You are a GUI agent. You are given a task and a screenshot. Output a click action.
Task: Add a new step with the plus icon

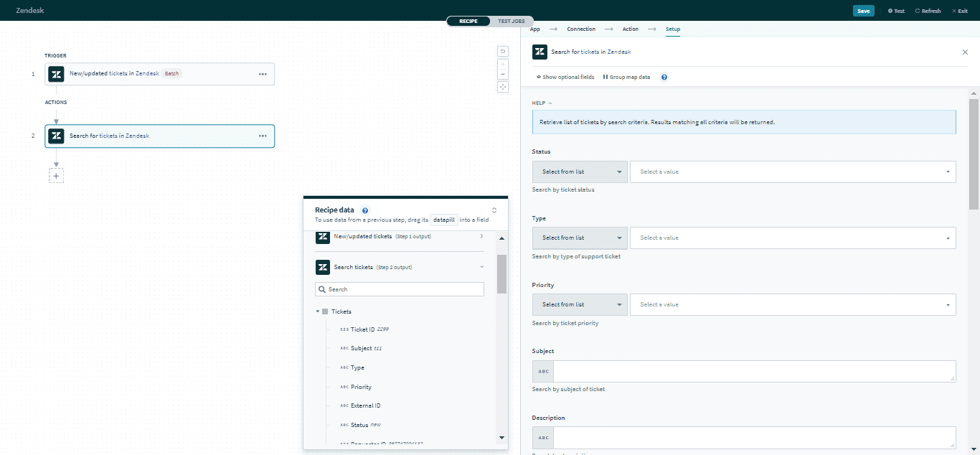[x=56, y=176]
